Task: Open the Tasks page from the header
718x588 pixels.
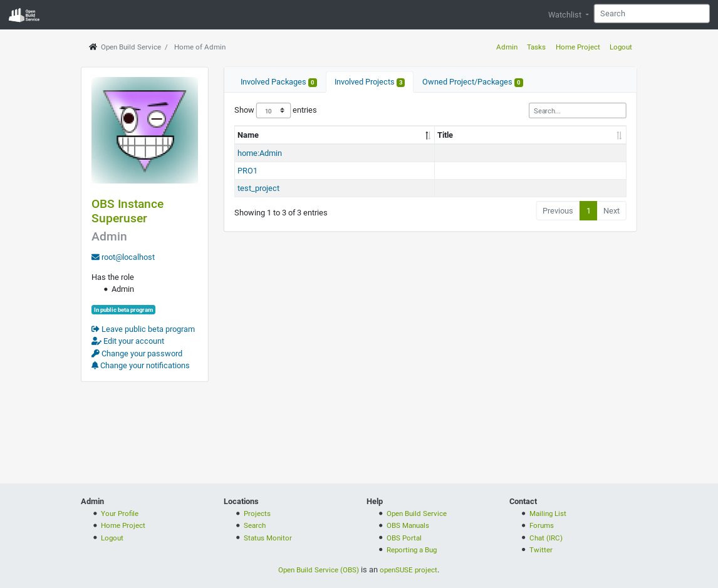Action: coord(536,47)
